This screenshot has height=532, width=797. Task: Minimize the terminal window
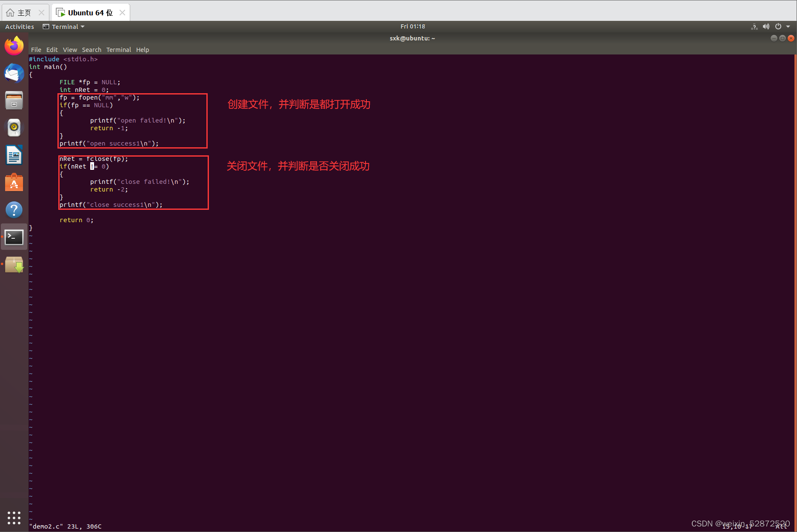tap(774, 38)
